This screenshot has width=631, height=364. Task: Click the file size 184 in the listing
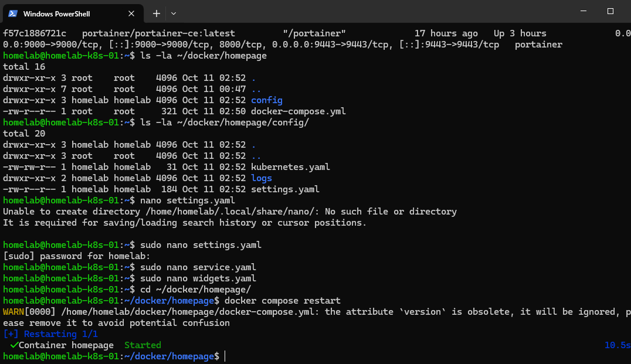coord(169,189)
